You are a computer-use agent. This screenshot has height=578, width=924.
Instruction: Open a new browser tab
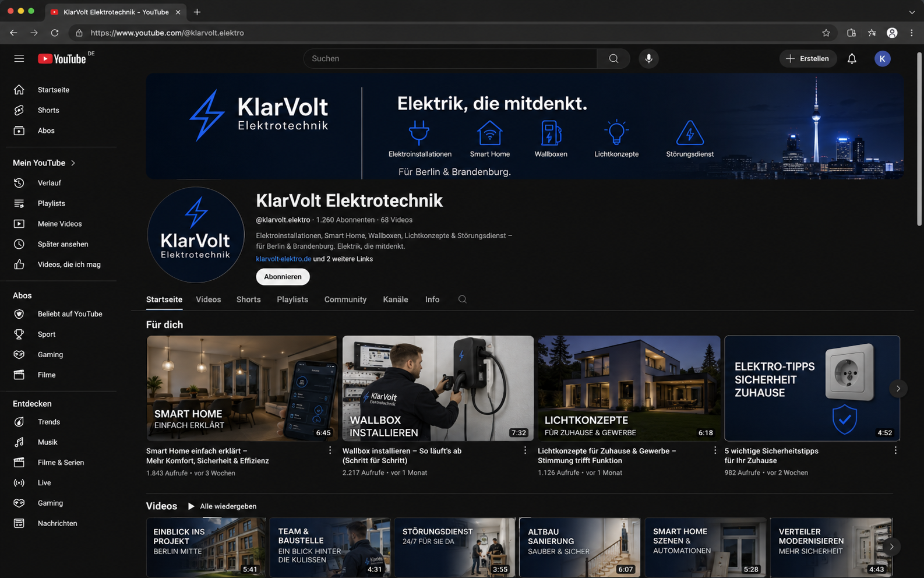point(197,12)
